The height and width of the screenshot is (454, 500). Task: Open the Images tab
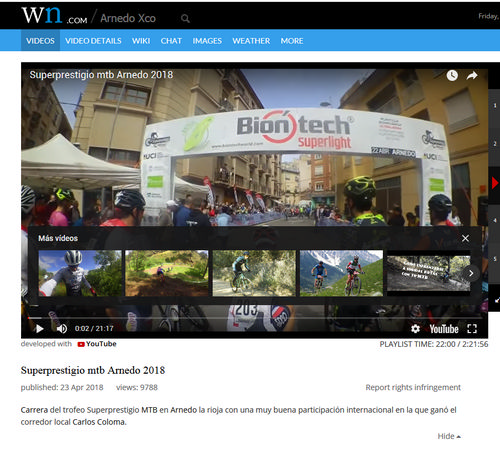(x=207, y=41)
